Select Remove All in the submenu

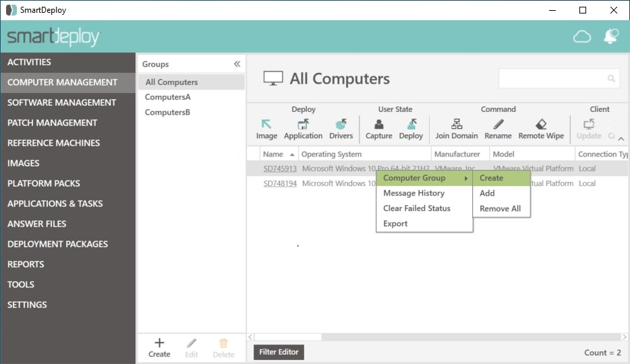point(500,209)
